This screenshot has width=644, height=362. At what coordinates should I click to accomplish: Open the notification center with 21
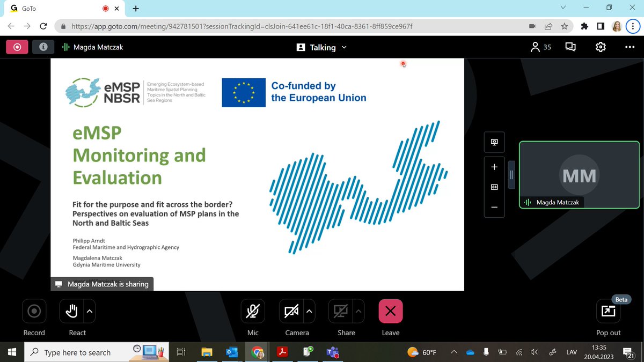[x=628, y=352]
